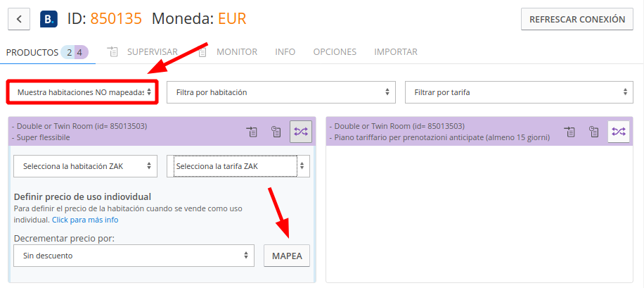Click REFRESCAR CONEXIÓN button
The height and width of the screenshot is (288, 644).
tap(577, 19)
